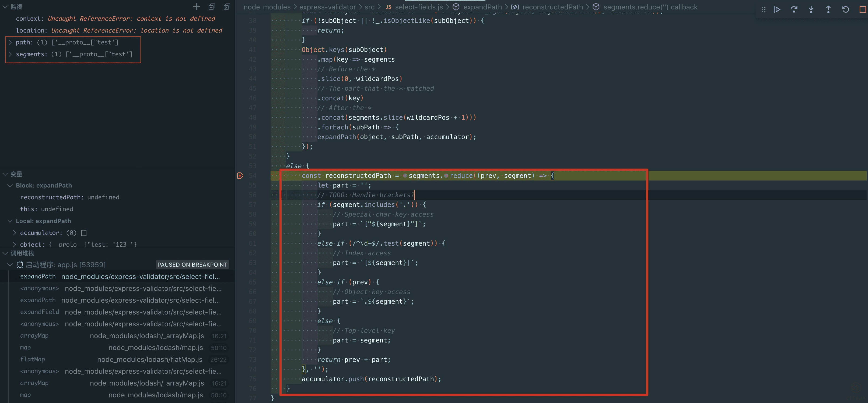Collapse the Local: expandPath scope
The width and height of the screenshot is (868, 403).
(10, 221)
